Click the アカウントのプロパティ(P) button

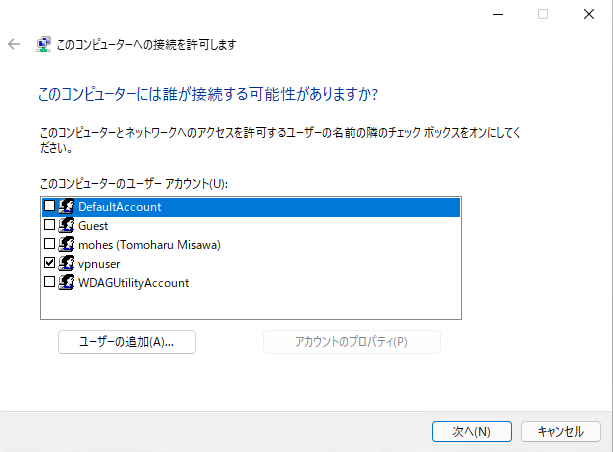tap(351, 342)
